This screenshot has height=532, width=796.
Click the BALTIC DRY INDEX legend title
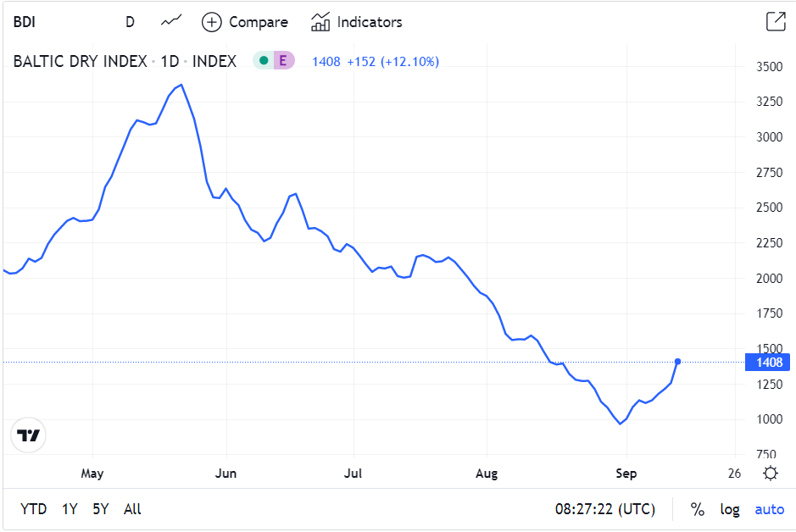click(80, 61)
